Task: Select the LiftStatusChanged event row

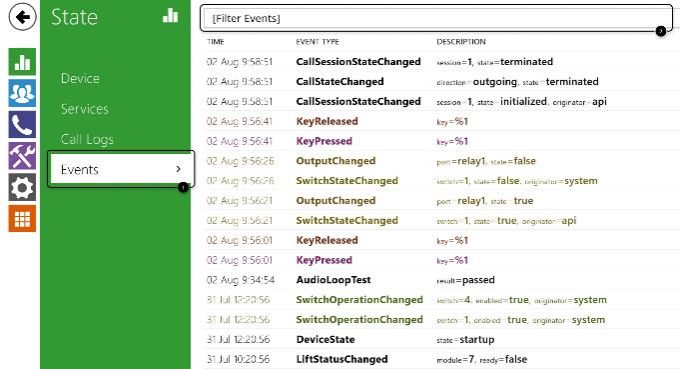Action: 441,359
